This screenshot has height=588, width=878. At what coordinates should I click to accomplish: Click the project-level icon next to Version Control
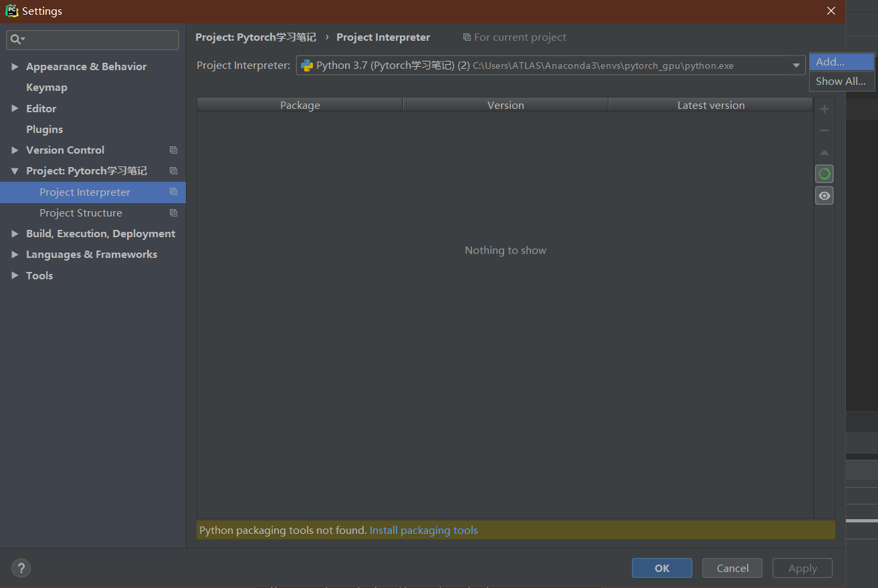point(173,150)
